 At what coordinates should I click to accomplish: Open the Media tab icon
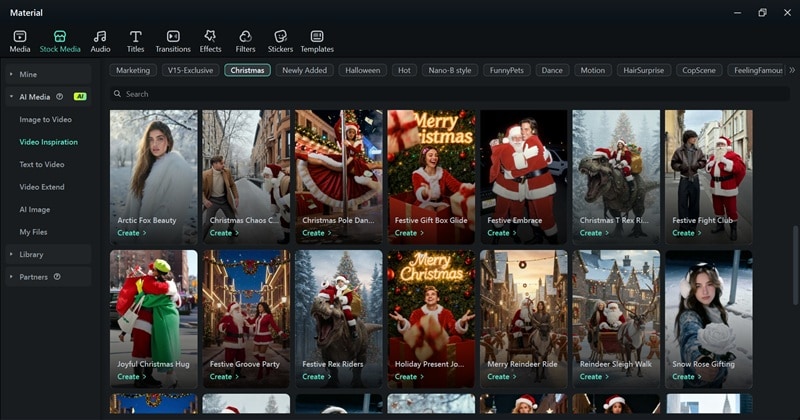20,36
